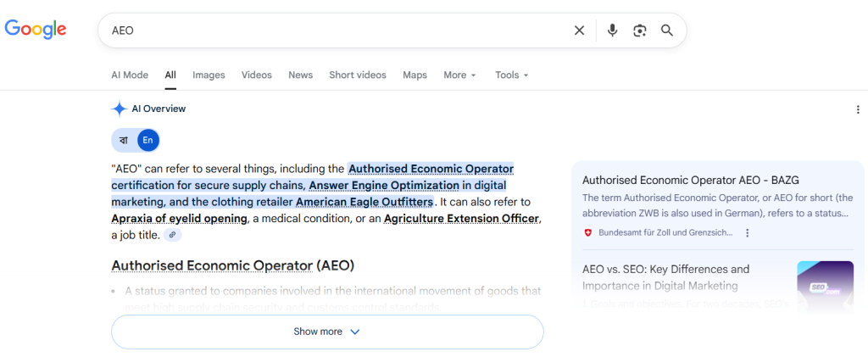
Task: Open AI Overview three-dot options menu
Action: click(x=858, y=109)
